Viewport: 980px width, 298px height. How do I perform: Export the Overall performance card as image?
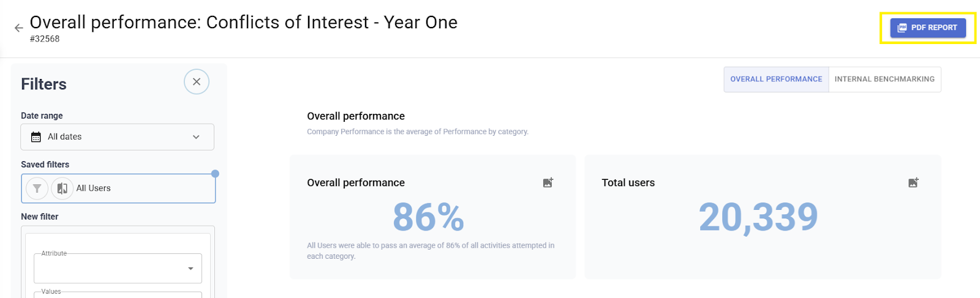[548, 182]
